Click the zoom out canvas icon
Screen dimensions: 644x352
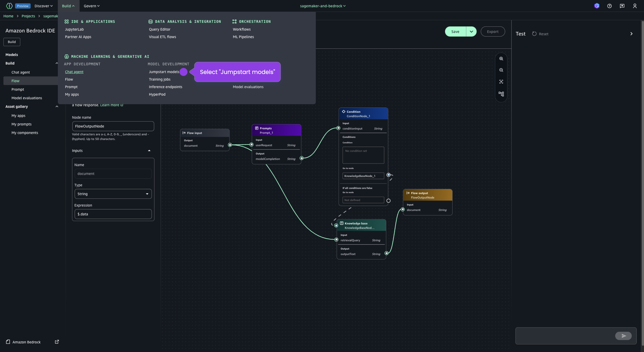[501, 70]
